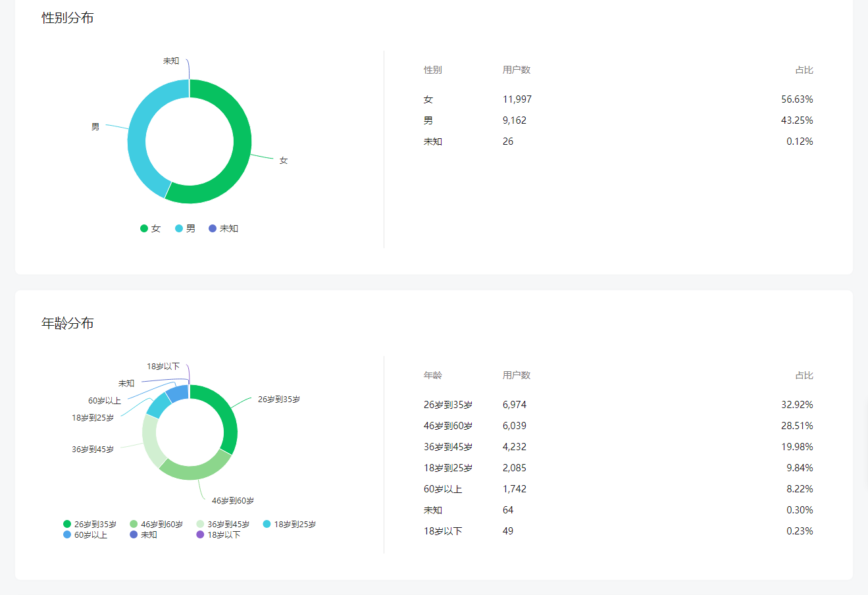Click the user count 6,039
This screenshot has height=595, width=868.
point(515,426)
